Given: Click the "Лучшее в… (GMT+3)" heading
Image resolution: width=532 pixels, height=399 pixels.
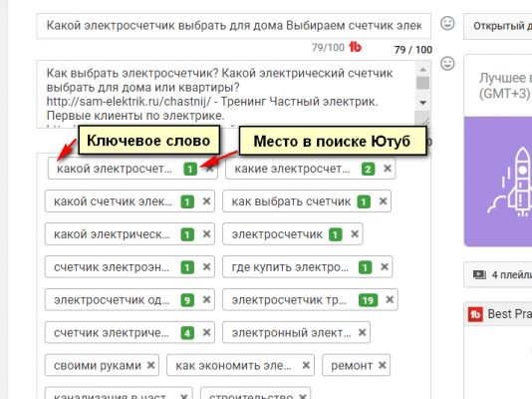Looking at the screenshot, I should coord(505,85).
